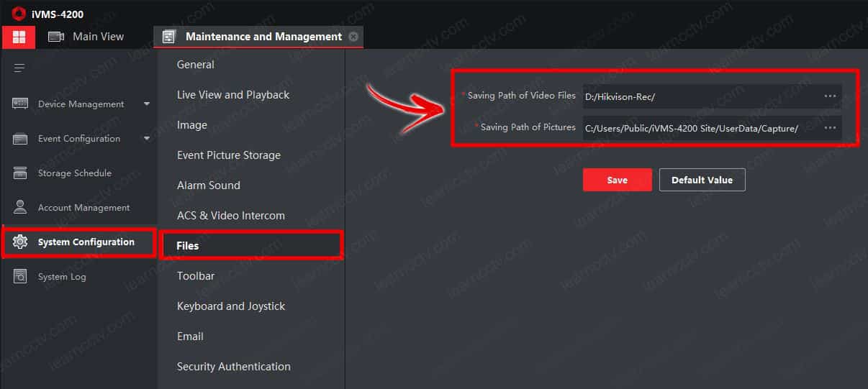Switch to the Main View tab
This screenshot has width=868, height=389.
[x=86, y=37]
